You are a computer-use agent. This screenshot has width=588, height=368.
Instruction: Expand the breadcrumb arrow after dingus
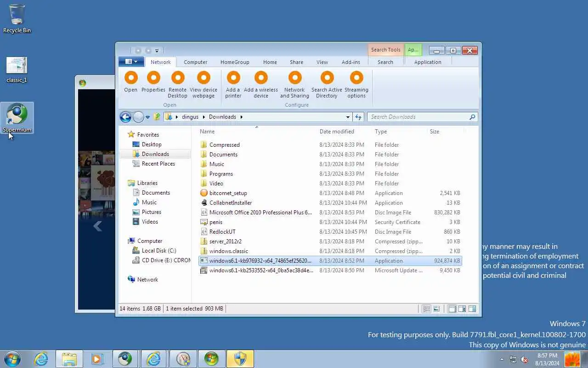coord(203,117)
